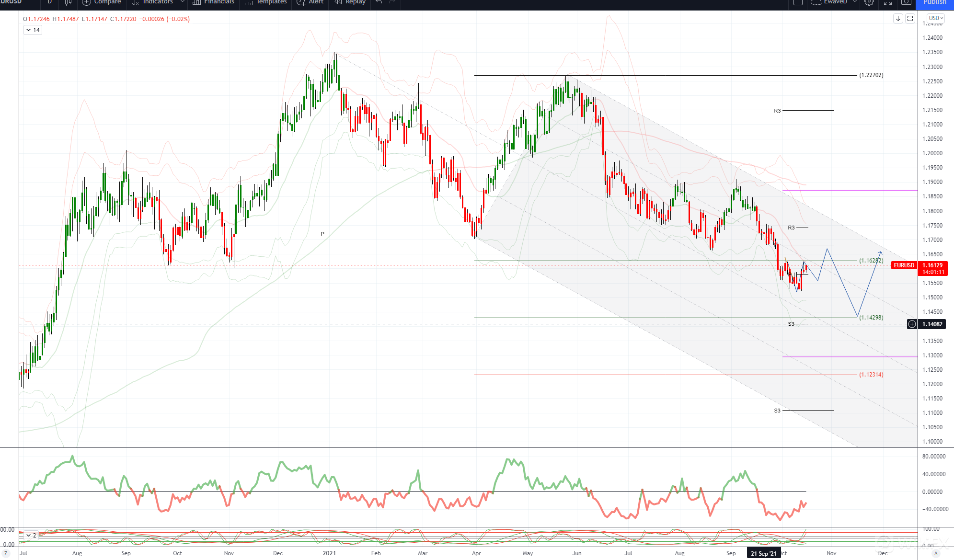
Task: Open the candlestick chart style selector
Action: coord(68,2)
